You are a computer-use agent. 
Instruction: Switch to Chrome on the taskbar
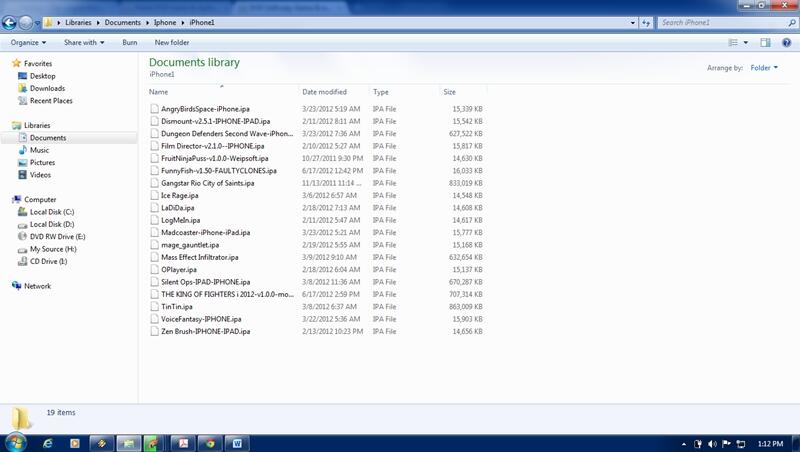point(210,443)
